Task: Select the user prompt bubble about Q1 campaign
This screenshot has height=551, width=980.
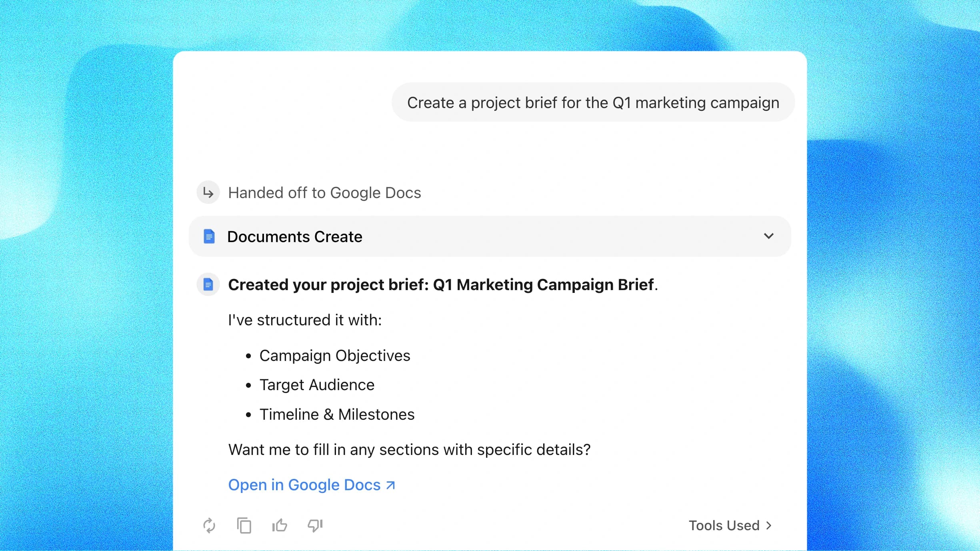Action: tap(592, 102)
